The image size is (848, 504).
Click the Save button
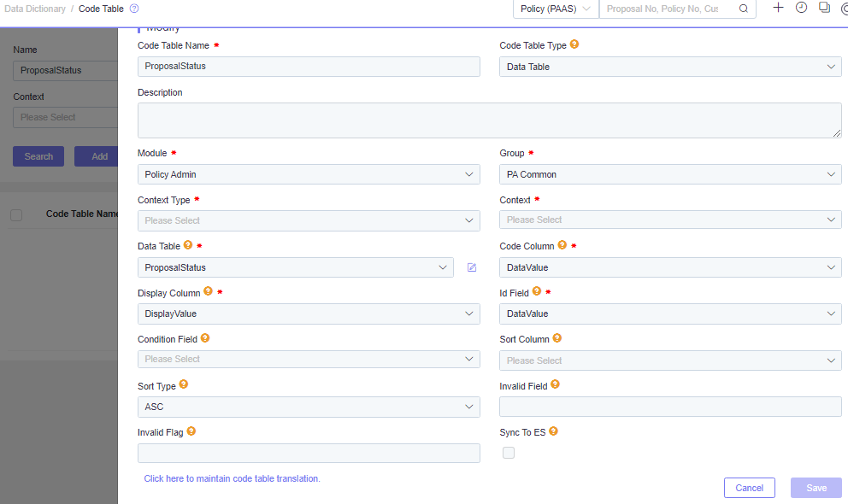click(x=816, y=488)
